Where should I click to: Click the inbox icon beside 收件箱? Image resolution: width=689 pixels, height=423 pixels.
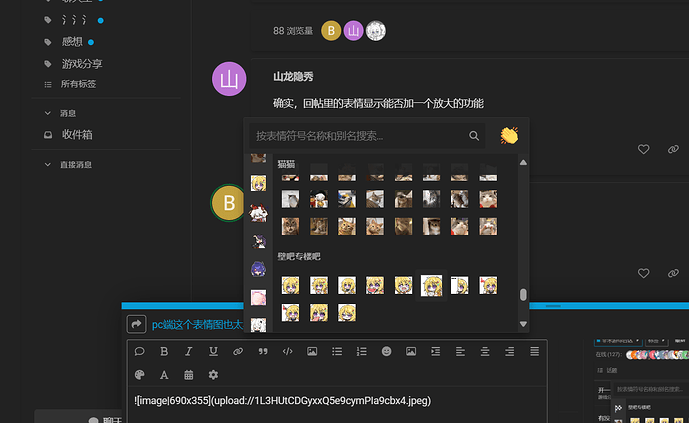pyautogui.click(x=48, y=135)
